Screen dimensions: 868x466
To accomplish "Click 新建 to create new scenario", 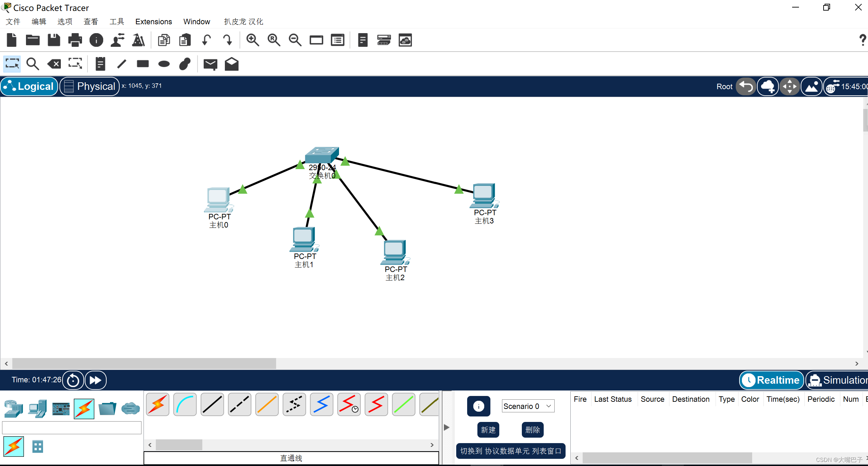I will click(x=489, y=429).
